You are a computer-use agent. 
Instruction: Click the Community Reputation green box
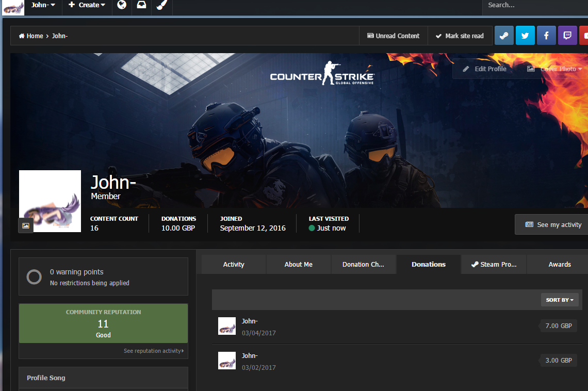tap(104, 323)
